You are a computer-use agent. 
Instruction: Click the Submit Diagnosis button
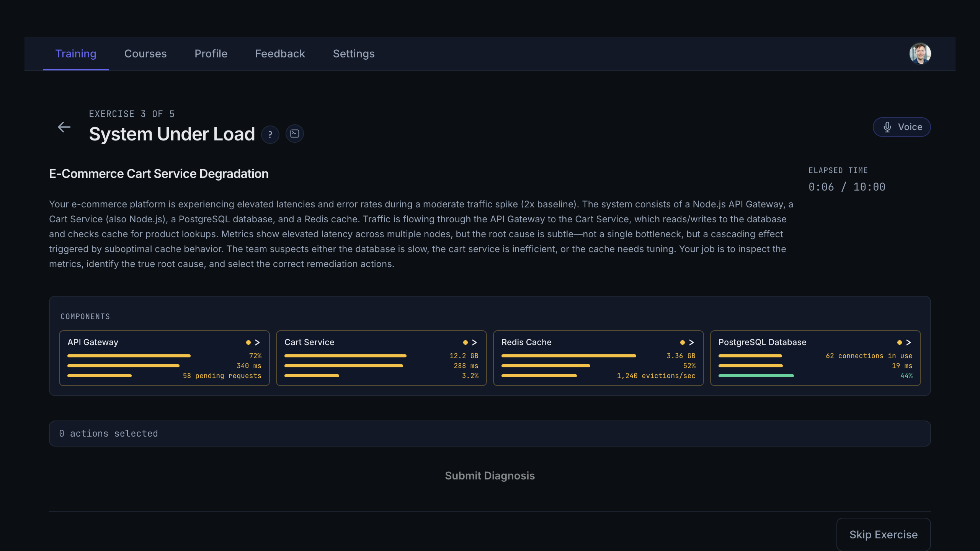490,476
